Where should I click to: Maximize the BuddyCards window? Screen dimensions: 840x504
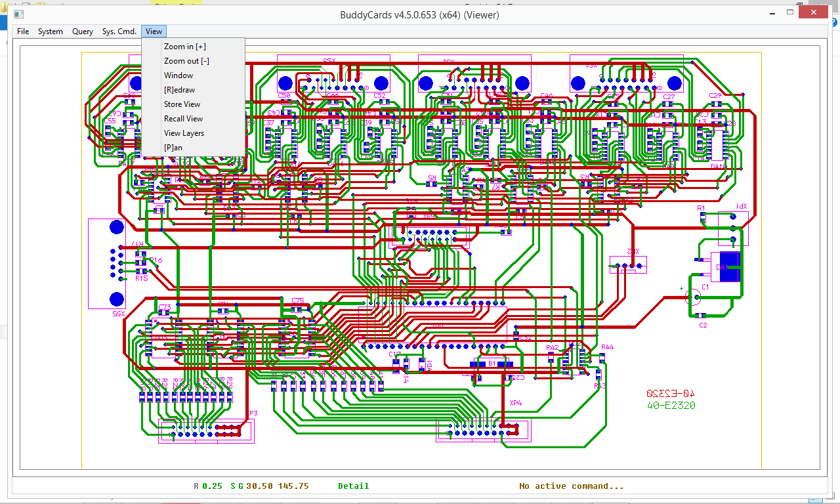(x=791, y=12)
